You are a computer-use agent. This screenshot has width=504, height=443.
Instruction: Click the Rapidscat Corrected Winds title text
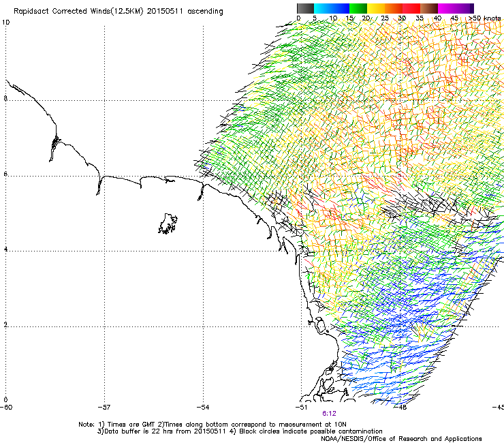click(119, 12)
